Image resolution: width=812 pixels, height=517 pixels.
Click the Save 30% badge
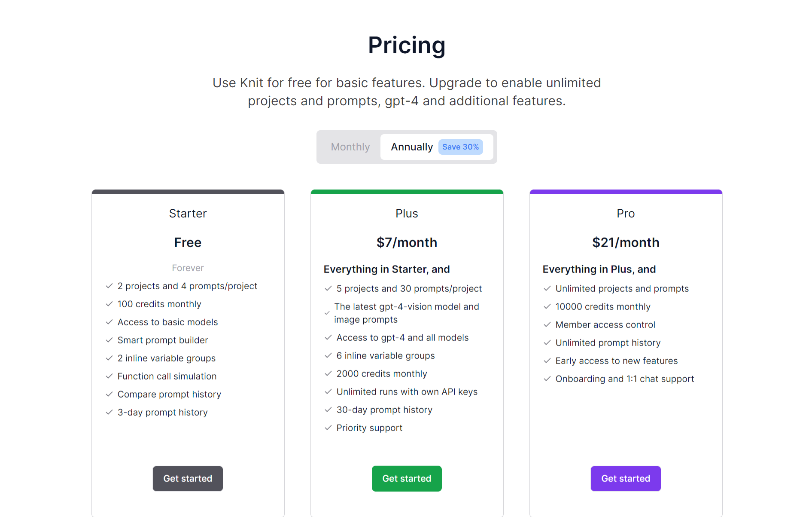(x=460, y=147)
